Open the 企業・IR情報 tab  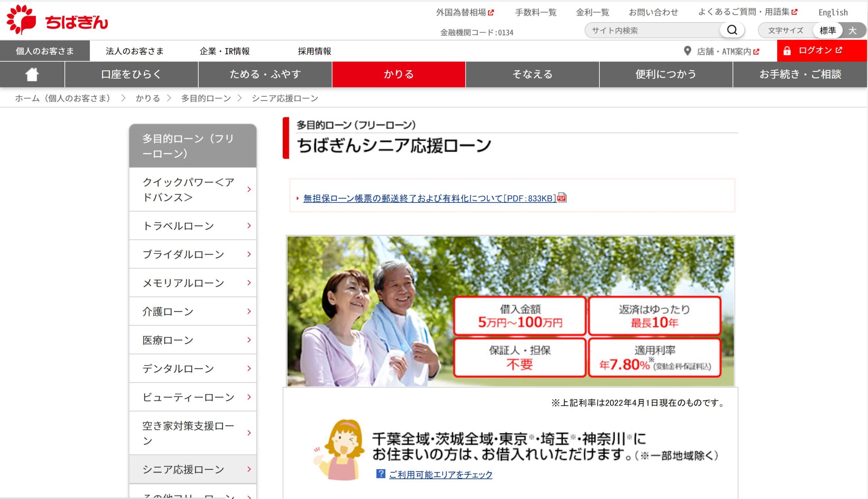(x=225, y=51)
